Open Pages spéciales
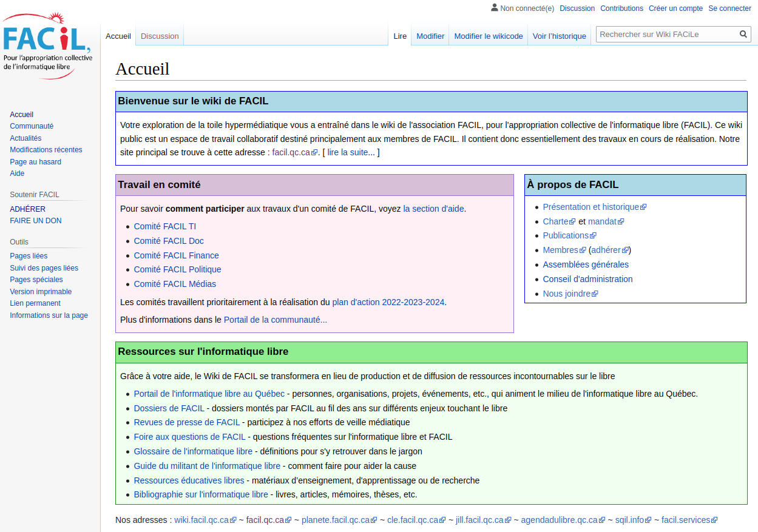This screenshot has height=532, width=758. pyautogui.click(x=36, y=280)
